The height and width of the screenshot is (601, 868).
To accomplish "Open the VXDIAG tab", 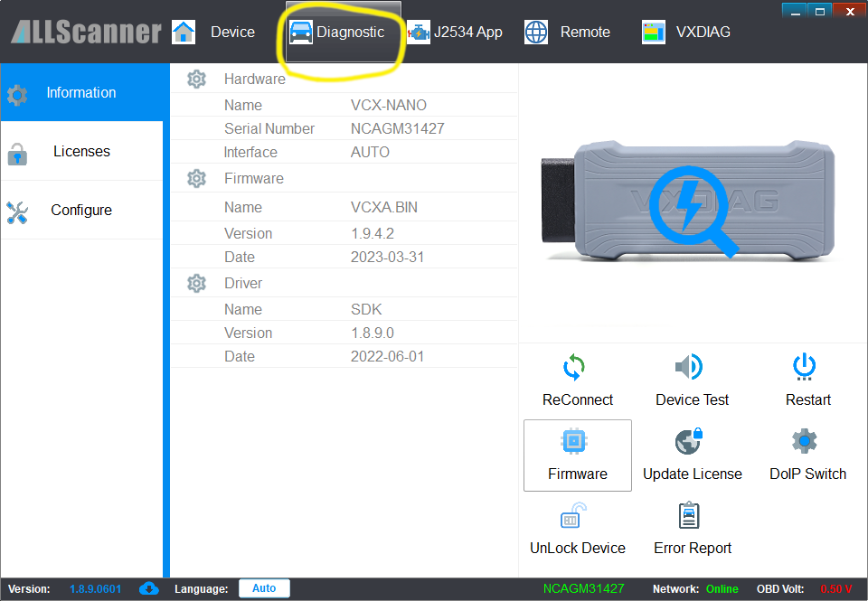I will pos(685,33).
